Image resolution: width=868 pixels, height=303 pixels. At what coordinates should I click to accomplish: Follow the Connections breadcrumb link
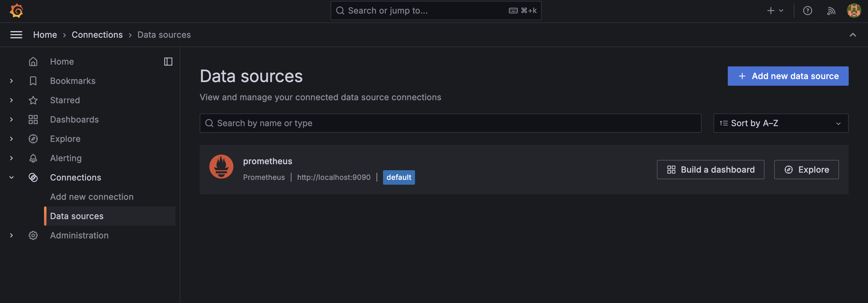97,35
